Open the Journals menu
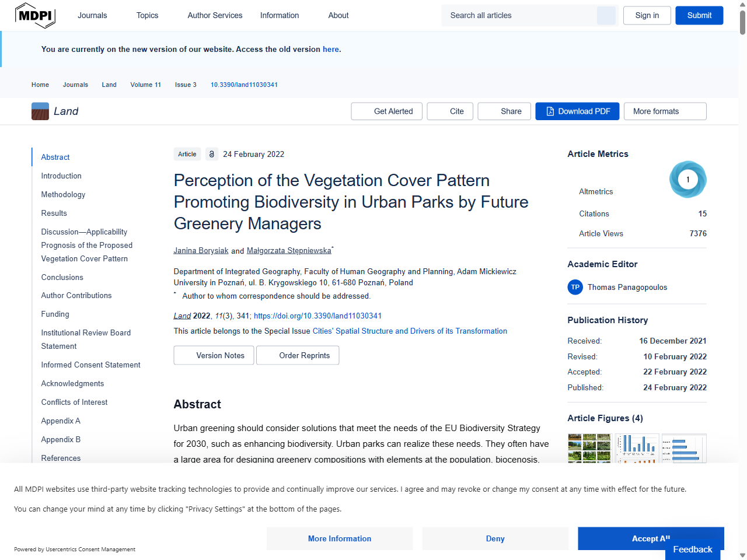This screenshot has height=560, width=747. pos(92,15)
